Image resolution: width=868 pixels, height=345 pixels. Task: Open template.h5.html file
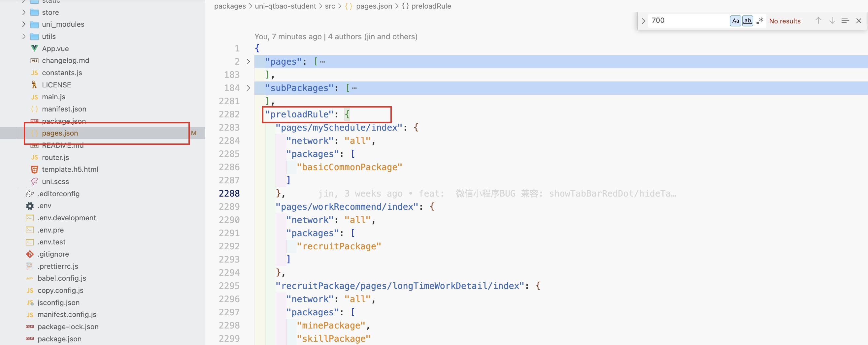[x=70, y=169]
